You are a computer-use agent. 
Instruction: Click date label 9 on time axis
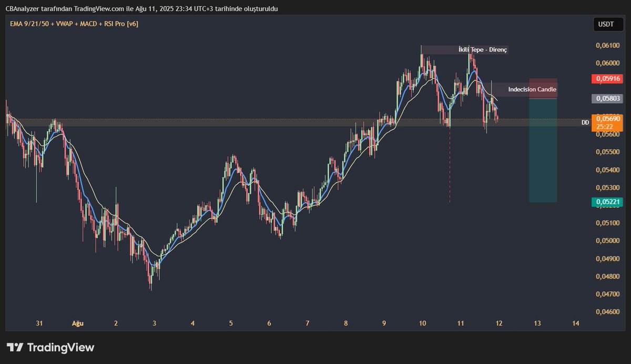(384, 324)
